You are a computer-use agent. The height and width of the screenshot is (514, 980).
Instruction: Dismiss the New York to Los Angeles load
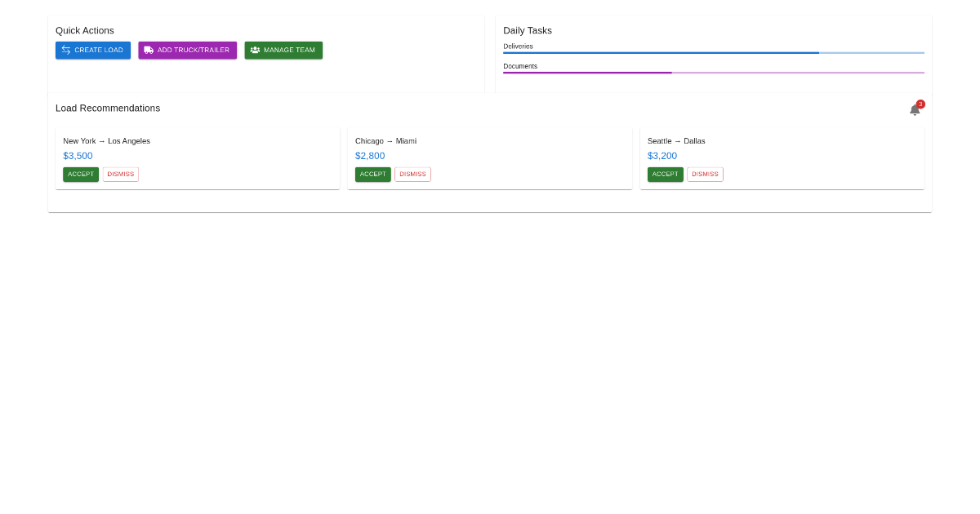click(120, 174)
